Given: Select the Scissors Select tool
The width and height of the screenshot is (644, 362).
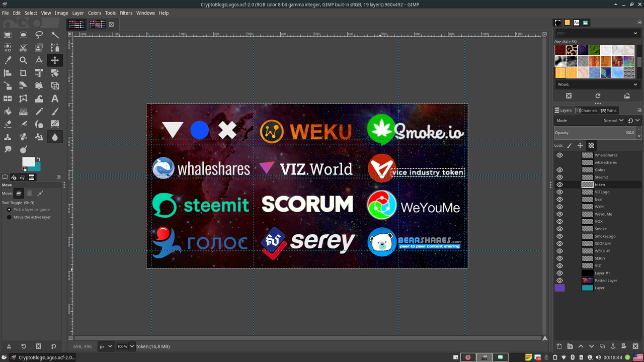Looking at the screenshot, I should [23, 47].
